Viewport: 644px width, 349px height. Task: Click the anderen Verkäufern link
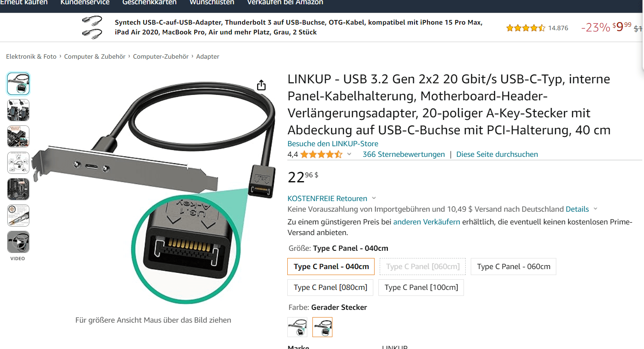point(426,222)
